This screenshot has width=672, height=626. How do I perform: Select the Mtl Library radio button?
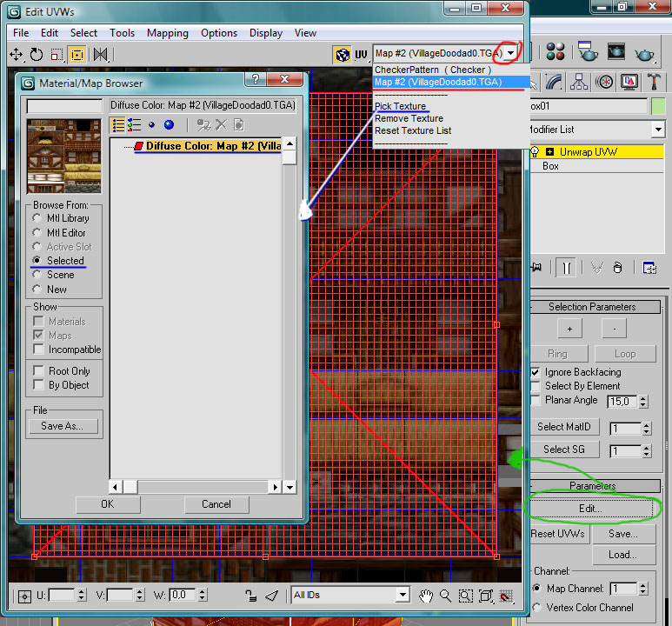37,218
